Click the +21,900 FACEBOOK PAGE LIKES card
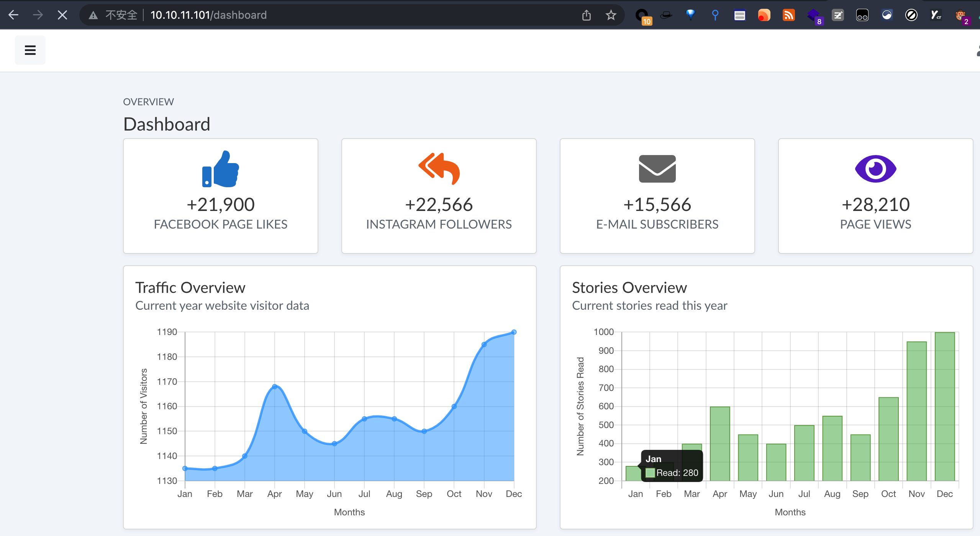 point(221,196)
